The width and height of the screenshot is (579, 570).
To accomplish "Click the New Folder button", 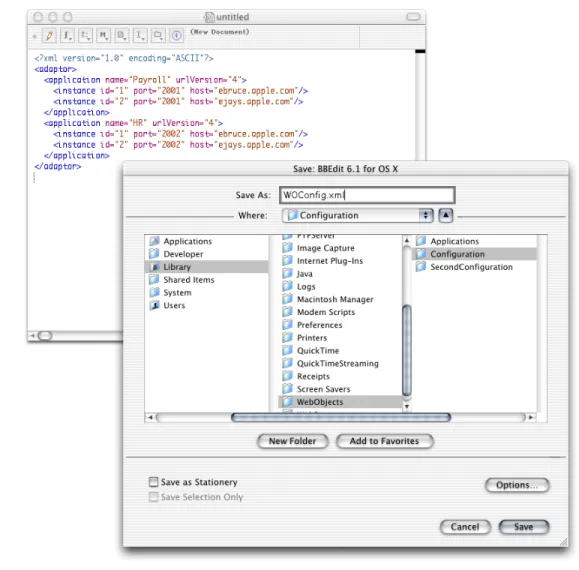I will pos(292,441).
